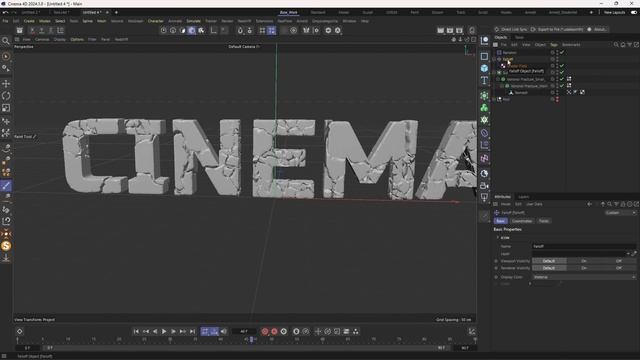Open the Tags menu in Objects manager

pos(553,44)
